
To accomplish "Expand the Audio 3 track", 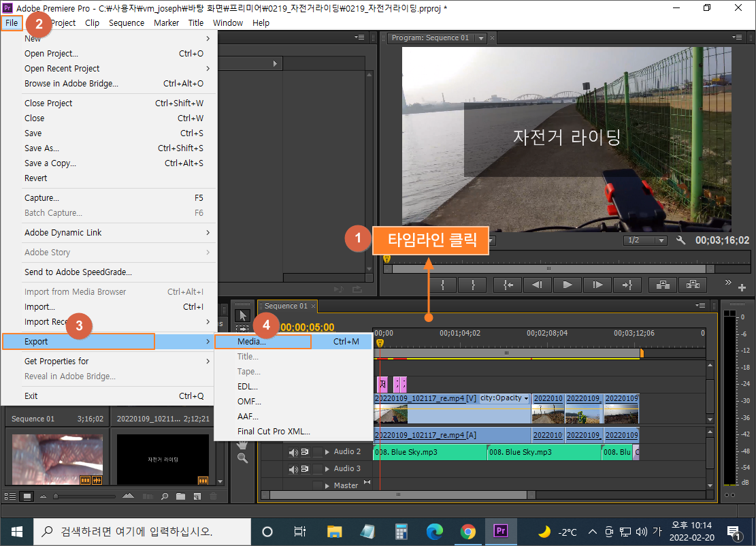I will point(327,469).
